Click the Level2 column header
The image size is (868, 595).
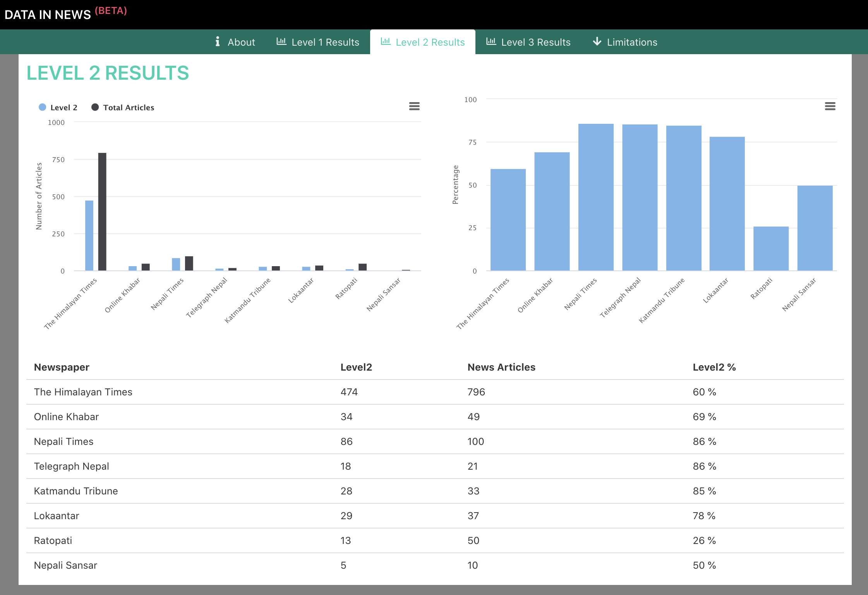356,367
